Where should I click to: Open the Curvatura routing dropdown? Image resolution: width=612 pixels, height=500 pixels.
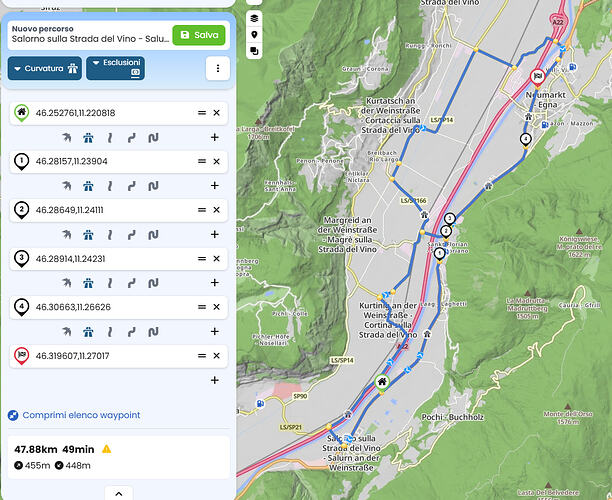coord(45,68)
